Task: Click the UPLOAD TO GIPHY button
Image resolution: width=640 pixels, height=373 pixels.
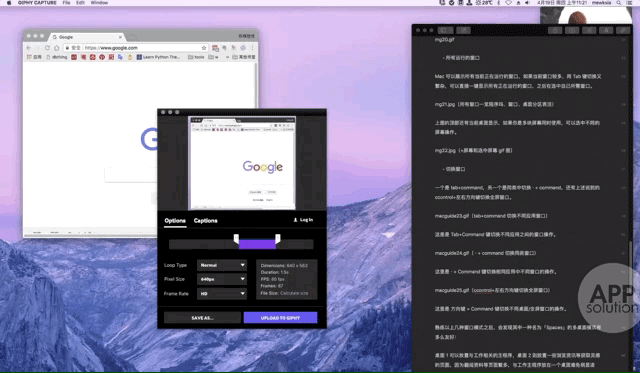Action: [280, 317]
